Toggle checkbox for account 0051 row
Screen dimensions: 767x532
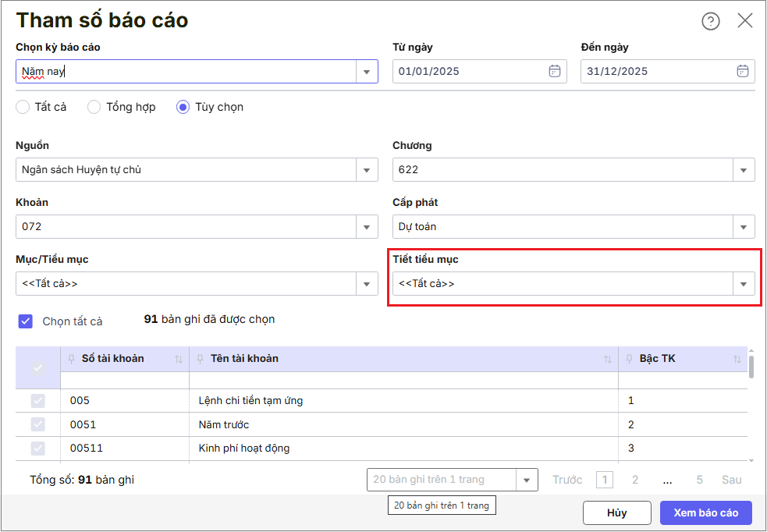pyautogui.click(x=37, y=424)
